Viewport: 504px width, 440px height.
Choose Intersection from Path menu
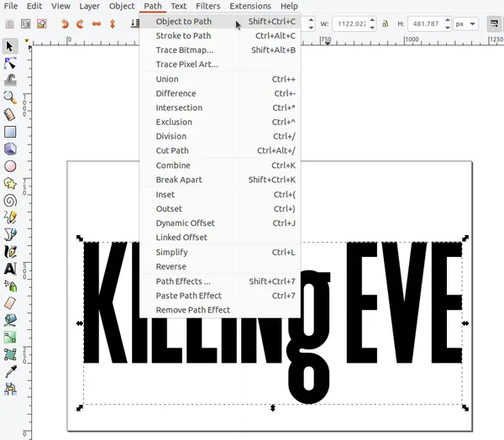220,107
